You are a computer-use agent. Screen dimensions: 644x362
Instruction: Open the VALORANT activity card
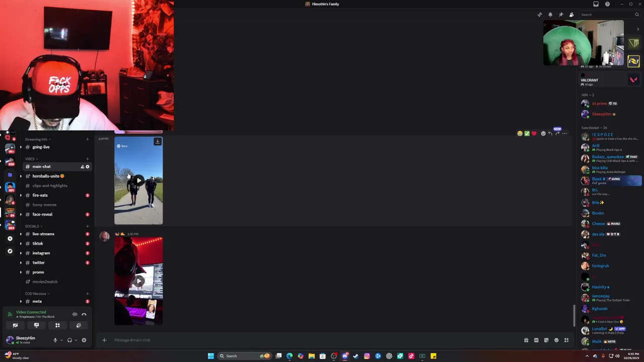(609, 80)
